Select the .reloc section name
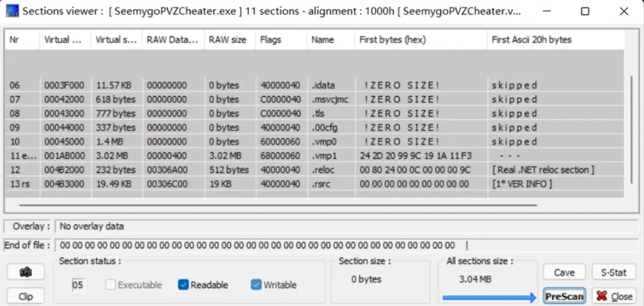This screenshot has width=644, height=306. tap(323, 170)
